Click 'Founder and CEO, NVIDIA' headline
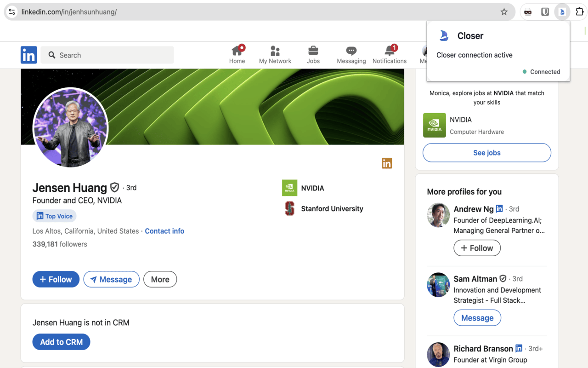 [77, 201]
